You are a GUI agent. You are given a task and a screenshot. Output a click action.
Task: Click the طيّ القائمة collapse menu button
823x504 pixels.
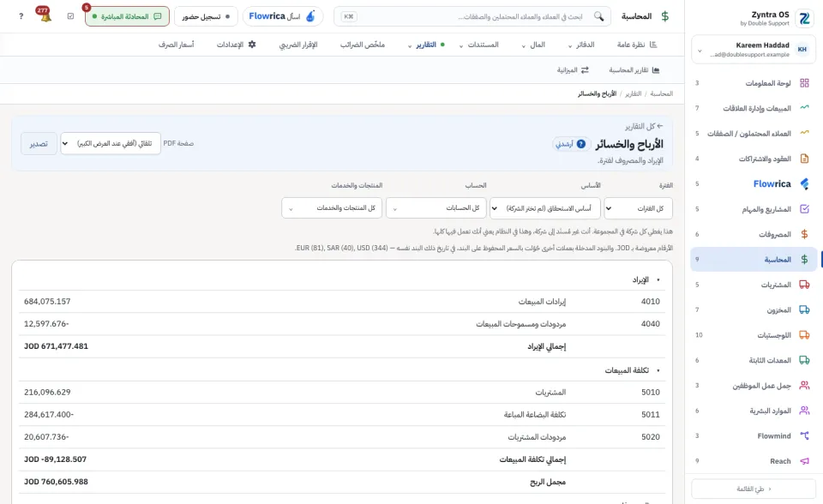click(754, 489)
